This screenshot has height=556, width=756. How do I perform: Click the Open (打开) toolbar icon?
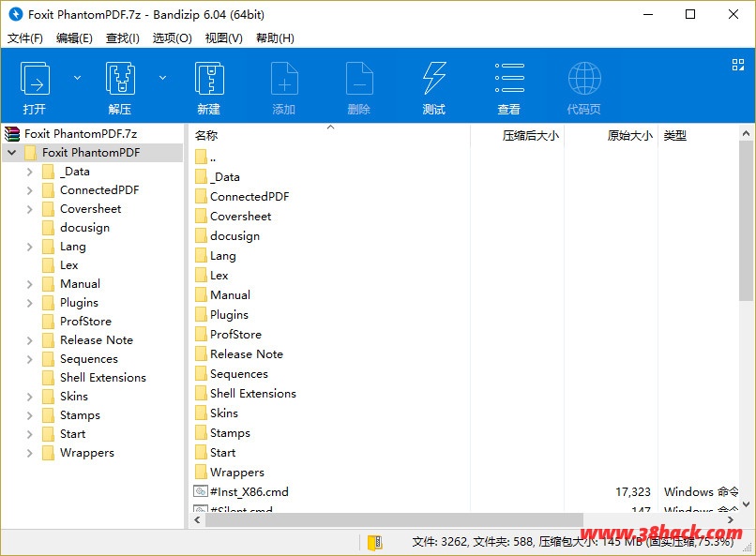tap(35, 79)
